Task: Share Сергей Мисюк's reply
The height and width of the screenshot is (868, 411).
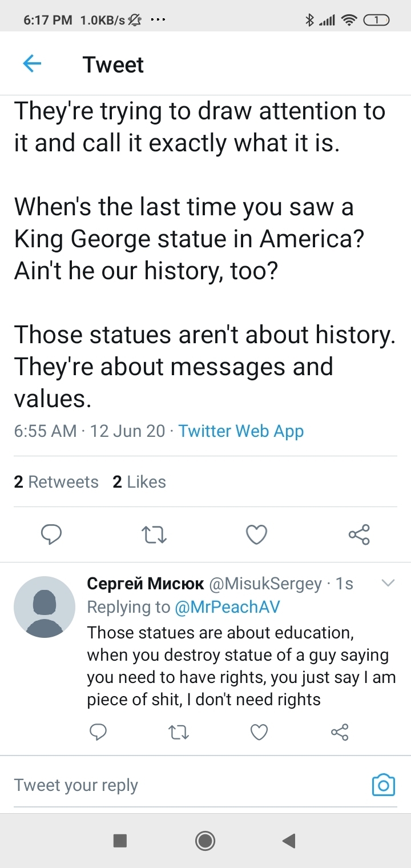Action: [340, 732]
